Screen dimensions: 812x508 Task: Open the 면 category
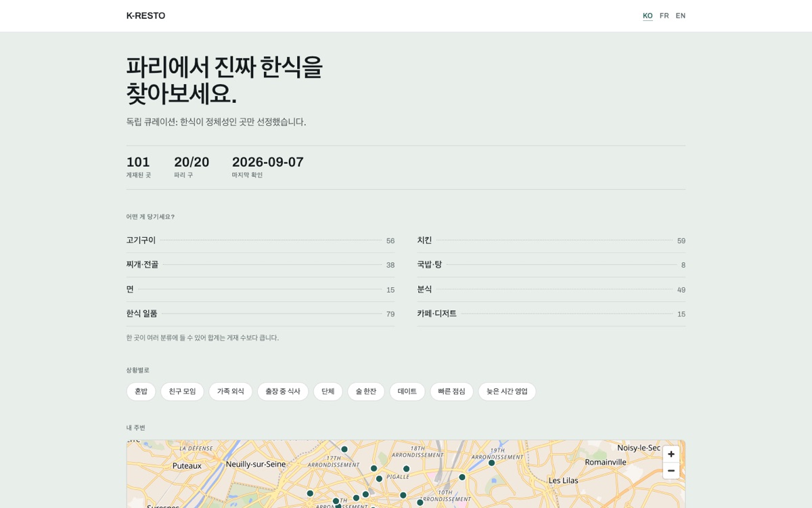[x=261, y=289]
